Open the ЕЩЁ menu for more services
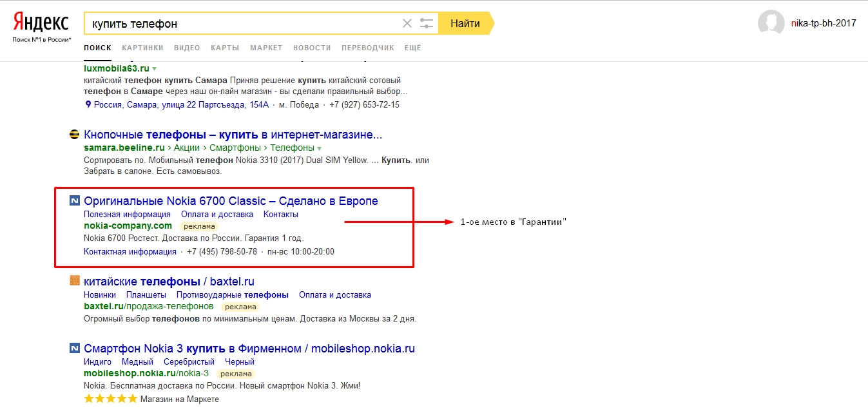The width and height of the screenshot is (868, 413). tap(412, 48)
